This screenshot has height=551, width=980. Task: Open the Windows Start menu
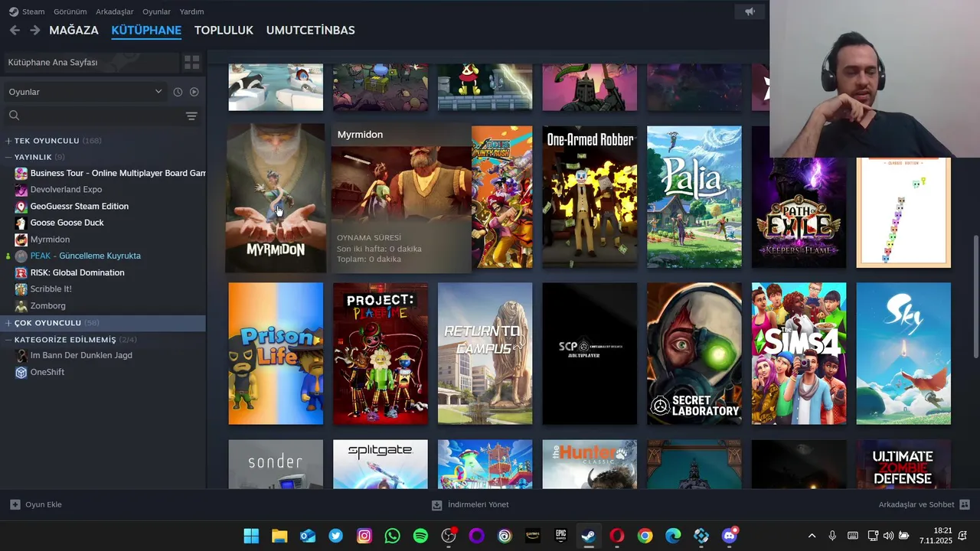251,536
